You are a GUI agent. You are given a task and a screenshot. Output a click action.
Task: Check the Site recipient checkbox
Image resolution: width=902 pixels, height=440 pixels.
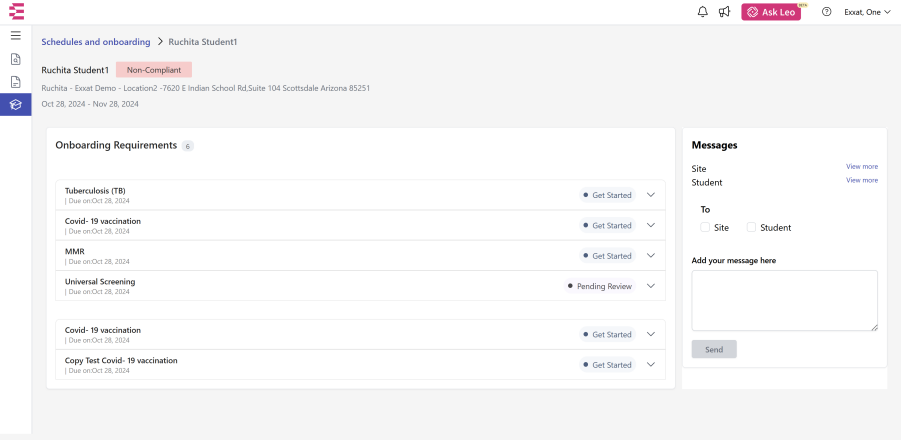click(705, 227)
